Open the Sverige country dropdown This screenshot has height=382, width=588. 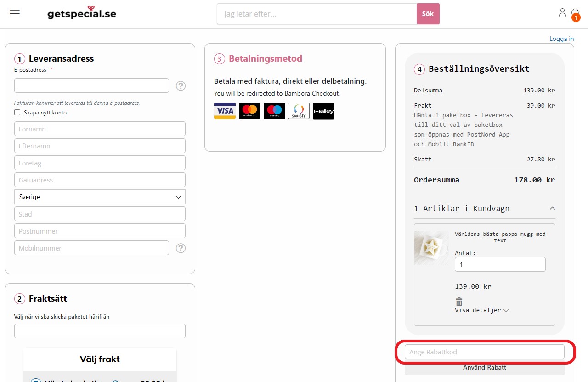tap(100, 197)
